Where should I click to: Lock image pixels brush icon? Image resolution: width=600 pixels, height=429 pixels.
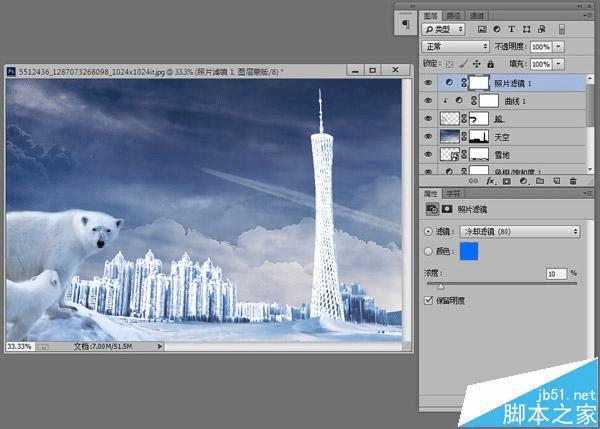point(463,64)
